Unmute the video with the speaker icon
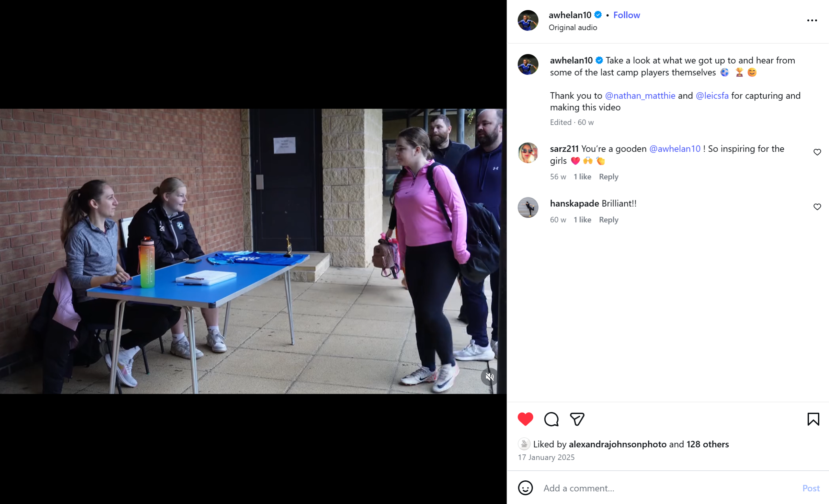 point(490,377)
